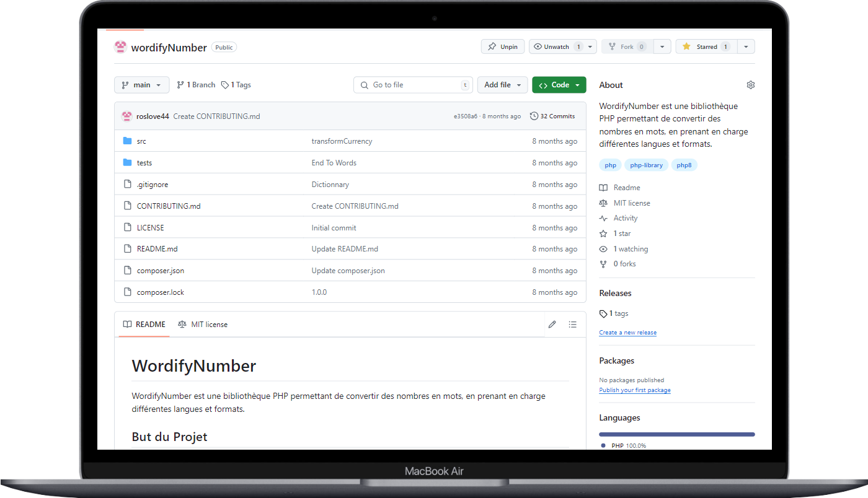
Task: Open the README.md file name
Action: click(157, 249)
